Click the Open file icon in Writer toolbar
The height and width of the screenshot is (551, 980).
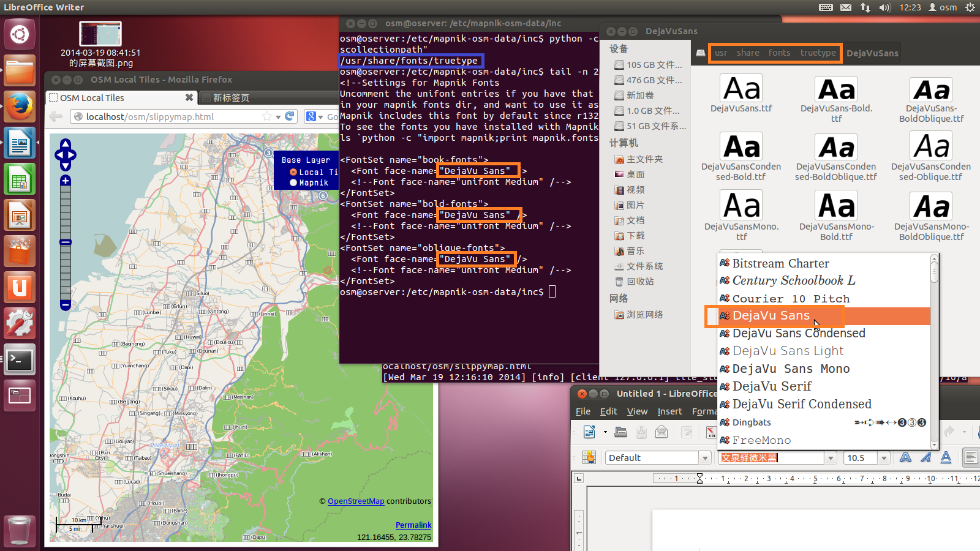click(x=620, y=432)
